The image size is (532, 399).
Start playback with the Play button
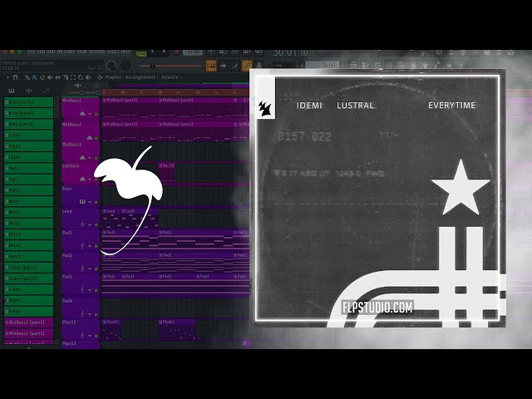point(152,52)
